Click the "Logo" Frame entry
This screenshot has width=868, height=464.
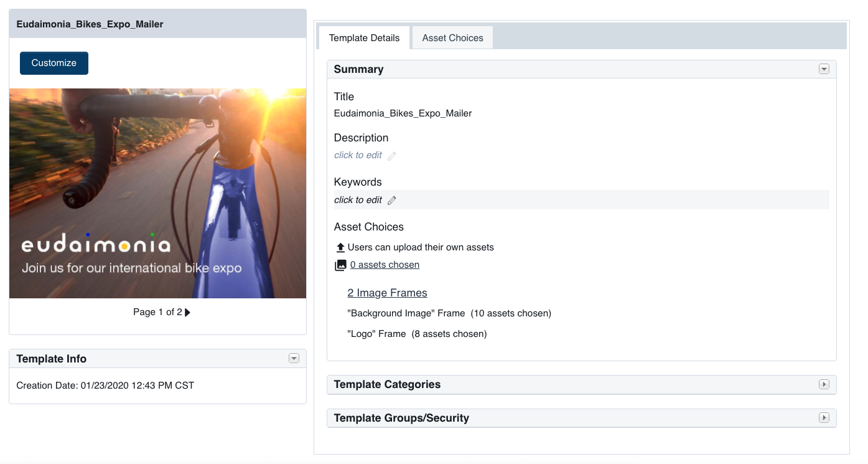coord(416,334)
